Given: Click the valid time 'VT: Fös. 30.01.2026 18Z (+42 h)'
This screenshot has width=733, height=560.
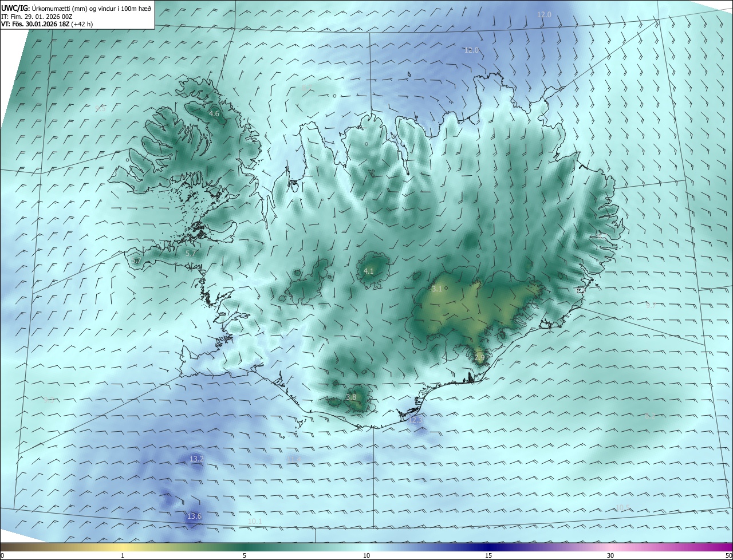Looking at the screenshot, I should tap(48, 24).
